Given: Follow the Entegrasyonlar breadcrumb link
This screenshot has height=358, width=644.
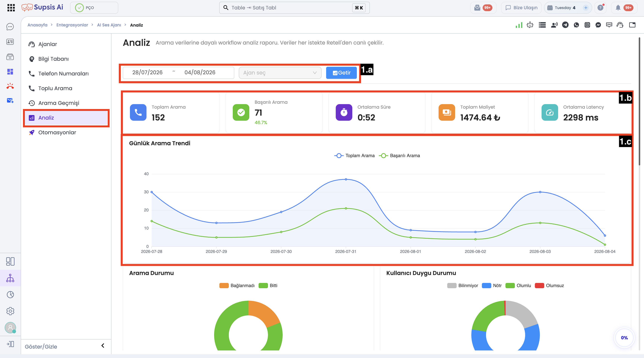Looking at the screenshot, I should click(x=72, y=25).
